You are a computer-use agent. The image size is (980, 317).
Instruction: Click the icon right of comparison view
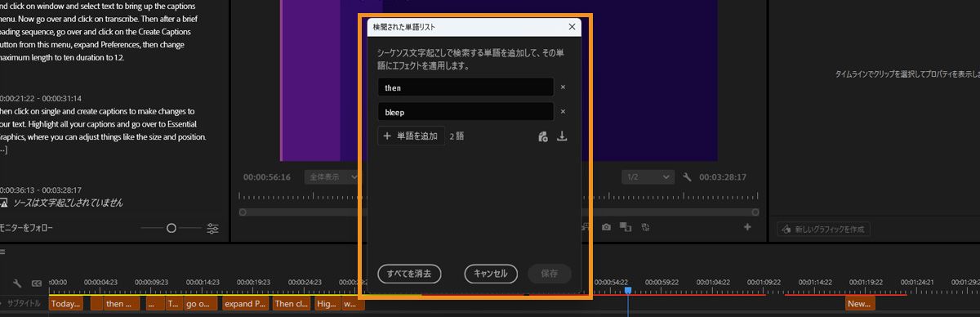645,227
